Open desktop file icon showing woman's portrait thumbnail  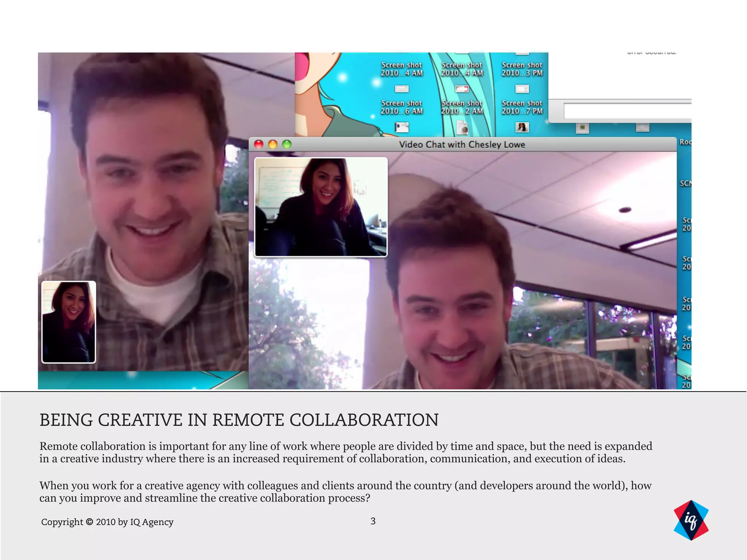522,127
